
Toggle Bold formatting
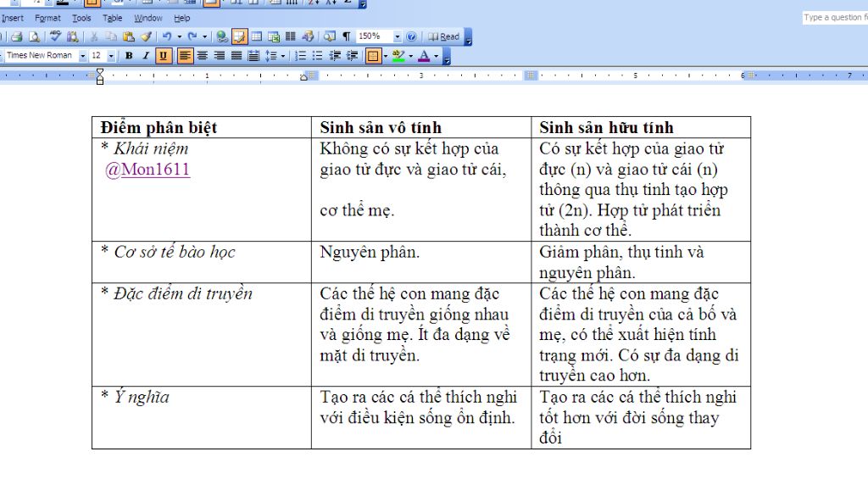pos(129,55)
